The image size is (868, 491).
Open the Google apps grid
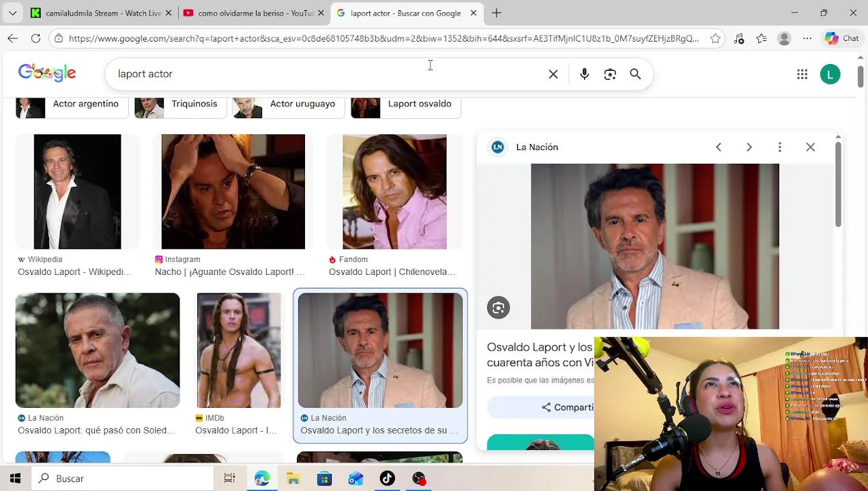point(802,74)
